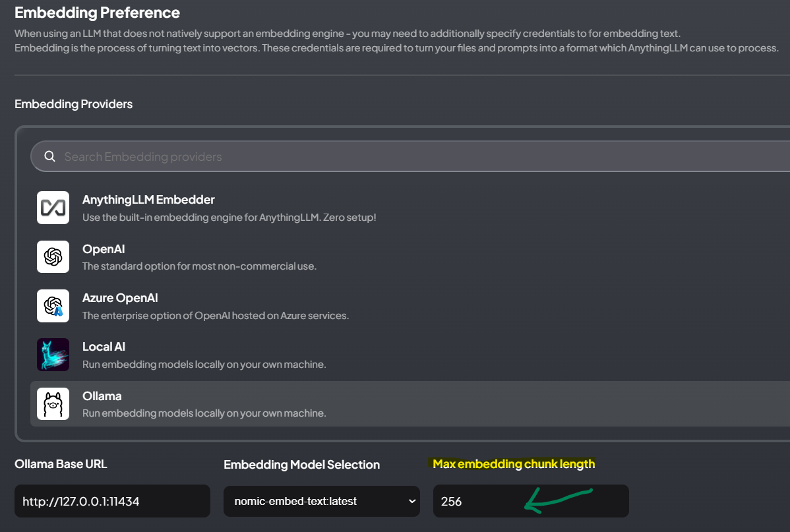Select the AnythingLLM Embedder provider name
This screenshot has height=532, width=790.
(148, 200)
